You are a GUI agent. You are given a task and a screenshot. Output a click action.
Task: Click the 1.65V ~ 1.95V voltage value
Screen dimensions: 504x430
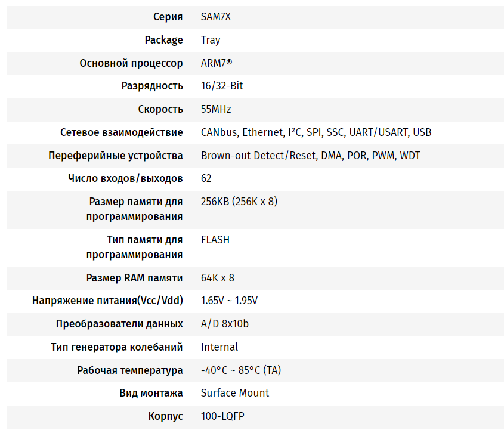229,301
